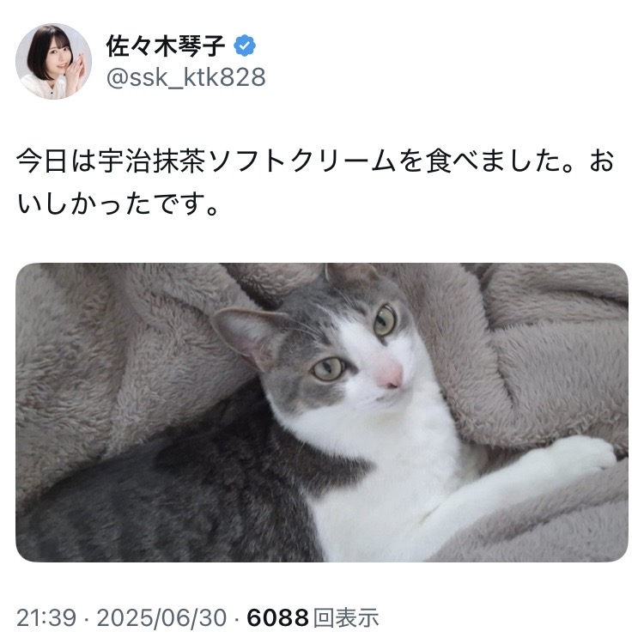Click the 6088 view count
This screenshot has width=644, height=644.
pyautogui.click(x=277, y=617)
